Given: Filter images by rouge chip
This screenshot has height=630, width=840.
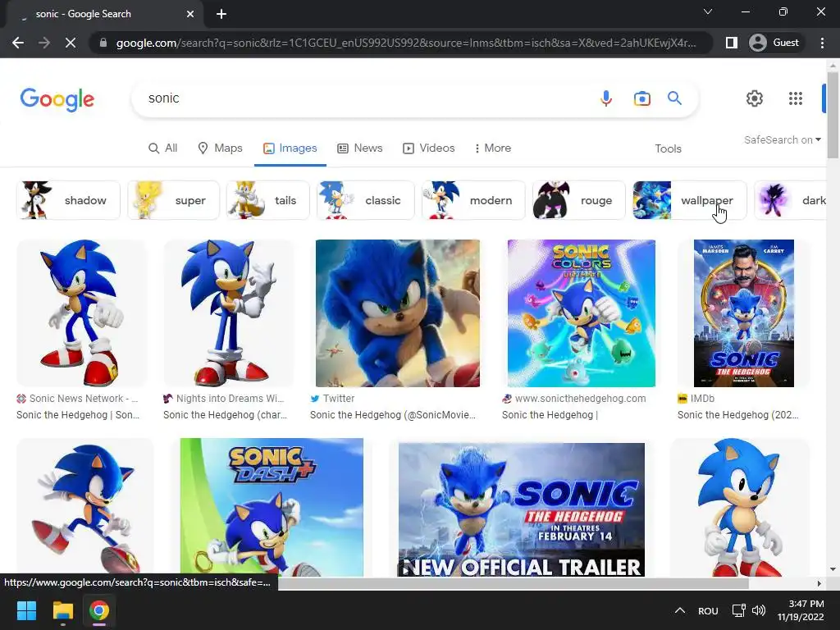Looking at the screenshot, I should coord(579,200).
